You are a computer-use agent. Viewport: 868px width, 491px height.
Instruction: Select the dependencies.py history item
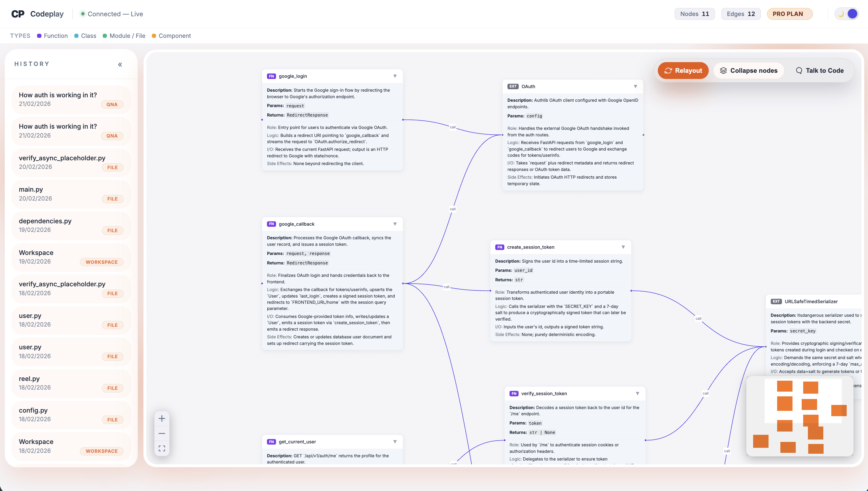71,225
